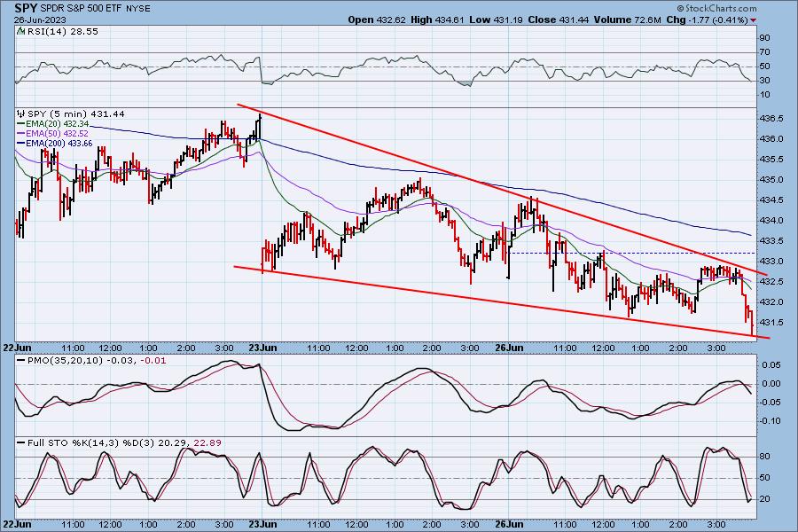Click the 20 level on the stochastic axis
Viewport: 798px width, 532px height.
(765, 499)
